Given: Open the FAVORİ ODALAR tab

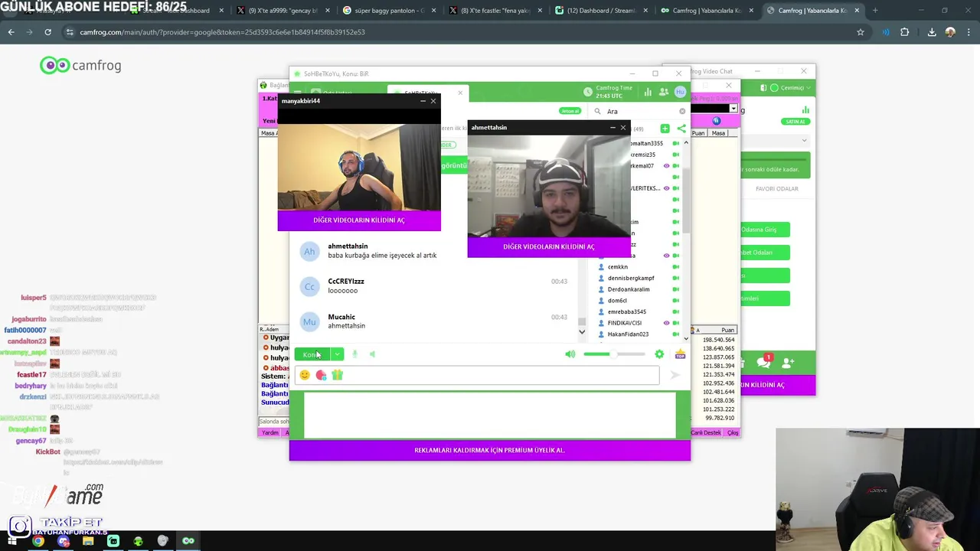Looking at the screenshot, I should [x=777, y=188].
